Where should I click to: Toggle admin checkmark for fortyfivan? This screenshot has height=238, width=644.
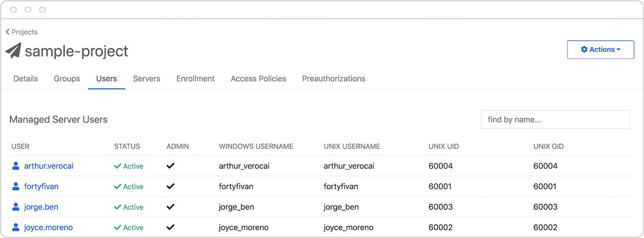[x=170, y=187]
